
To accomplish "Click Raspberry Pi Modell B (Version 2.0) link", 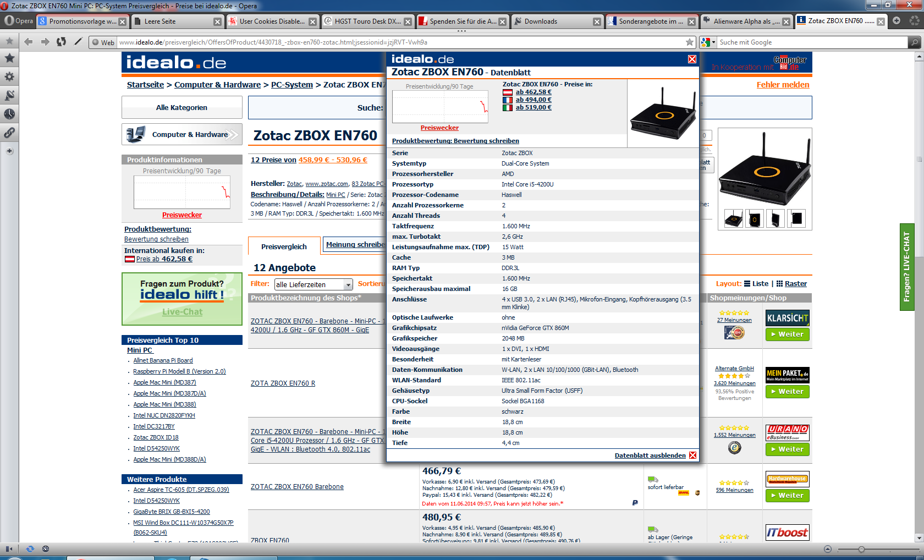I will [x=179, y=371].
